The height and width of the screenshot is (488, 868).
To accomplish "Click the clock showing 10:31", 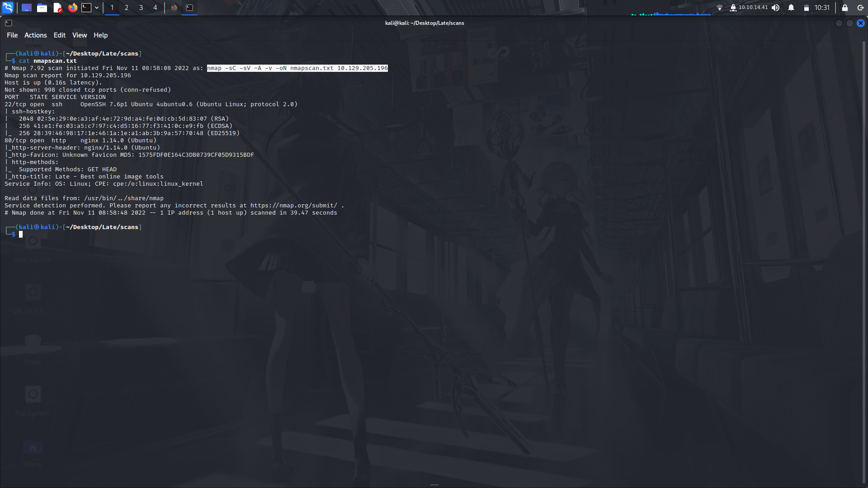I will point(821,7).
